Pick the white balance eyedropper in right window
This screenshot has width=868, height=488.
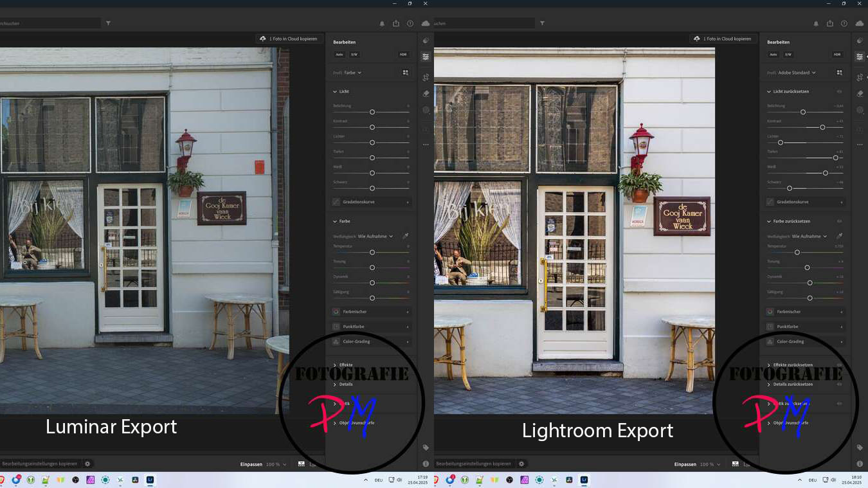click(x=839, y=236)
